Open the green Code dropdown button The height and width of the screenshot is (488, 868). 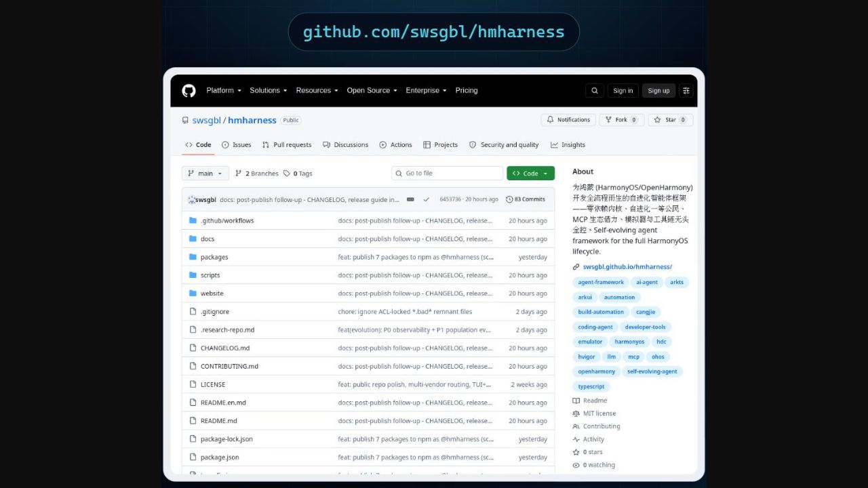530,174
